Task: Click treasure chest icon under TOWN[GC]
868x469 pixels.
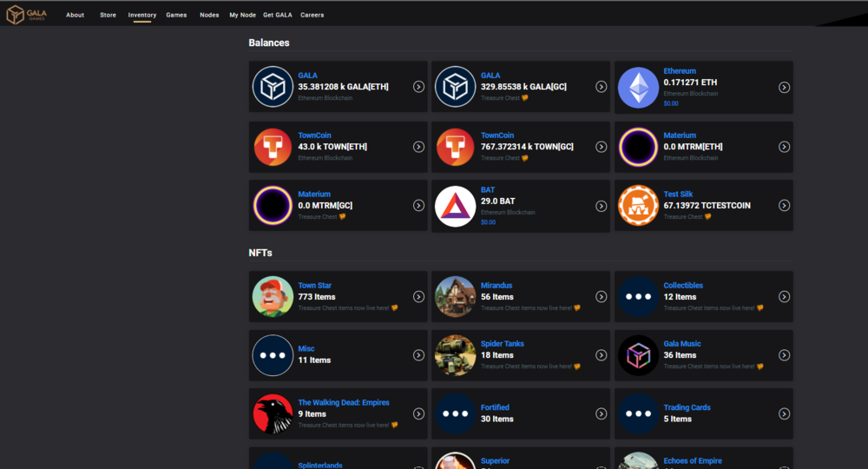Action: click(525, 158)
